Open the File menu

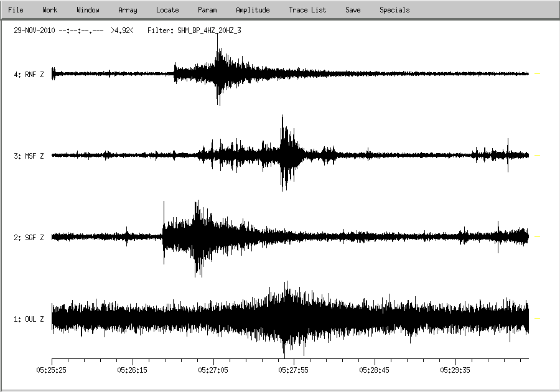(x=16, y=10)
